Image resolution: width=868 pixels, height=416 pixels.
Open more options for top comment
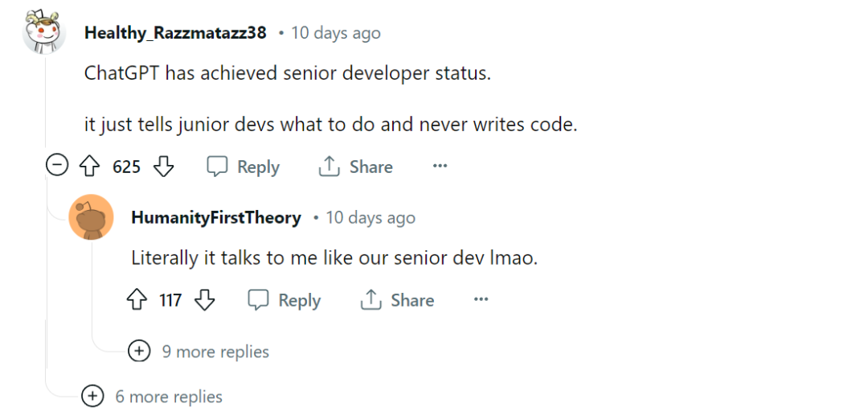tap(440, 167)
